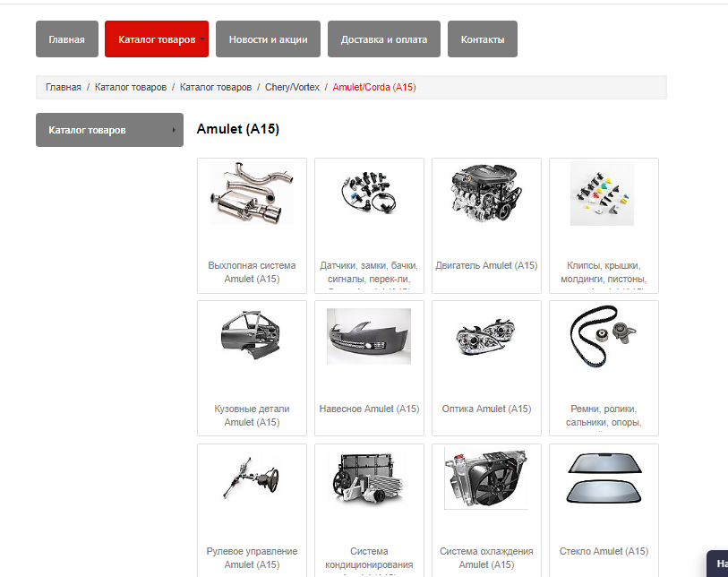Click Главная in the breadcrumb
The height and width of the screenshot is (577, 728).
pyautogui.click(x=64, y=87)
